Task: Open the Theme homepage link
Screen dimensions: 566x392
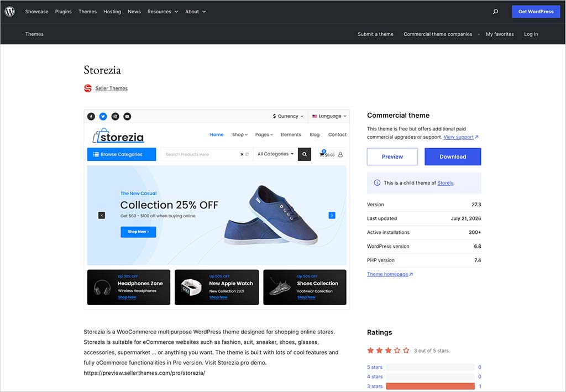Action: coord(390,274)
